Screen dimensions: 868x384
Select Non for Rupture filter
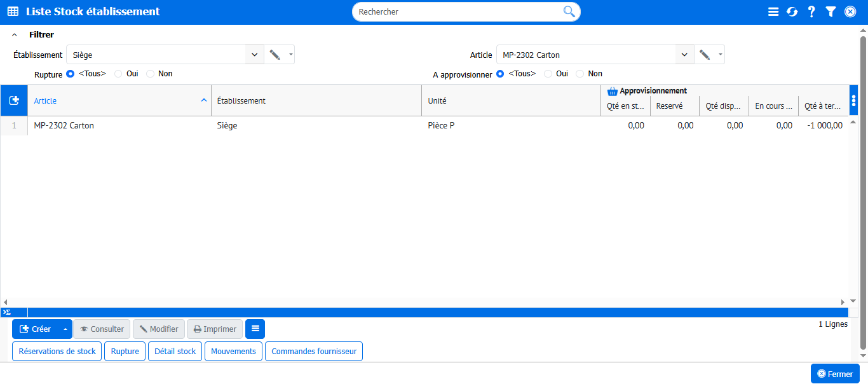coord(151,74)
